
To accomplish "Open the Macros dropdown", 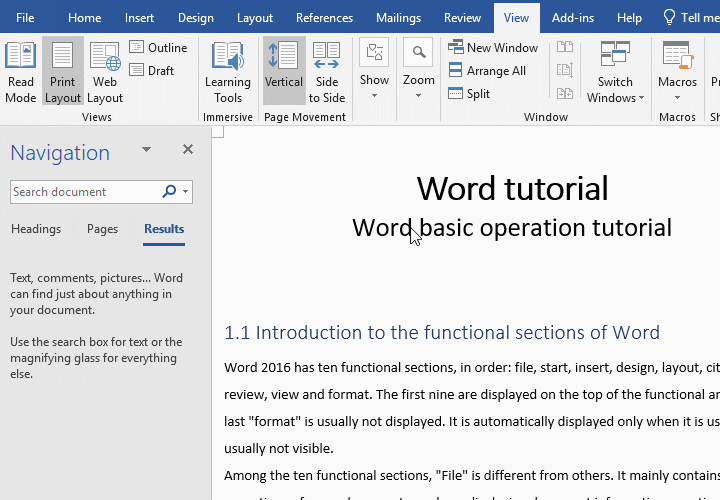I will click(677, 71).
